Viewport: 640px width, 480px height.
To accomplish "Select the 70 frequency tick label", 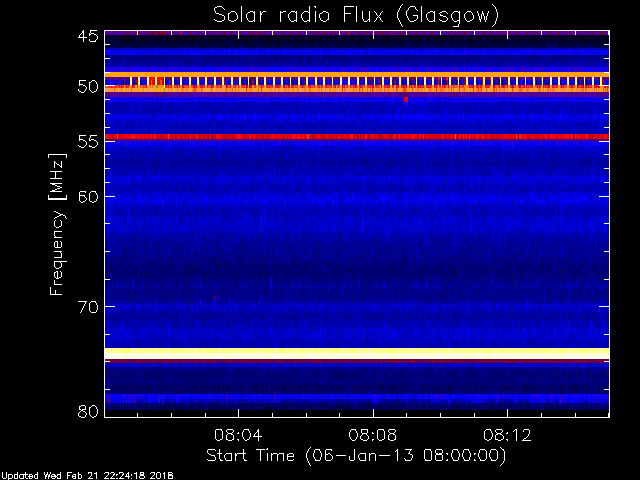I will pos(87,307).
